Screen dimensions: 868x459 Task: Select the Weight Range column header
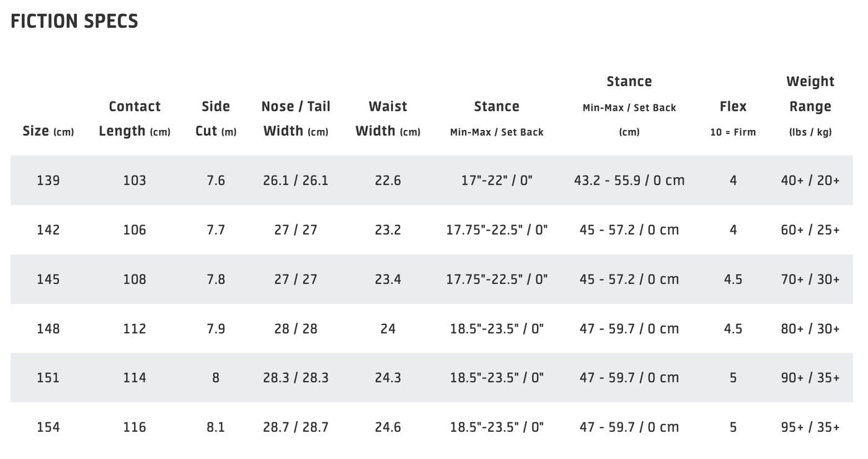pyautogui.click(x=810, y=106)
